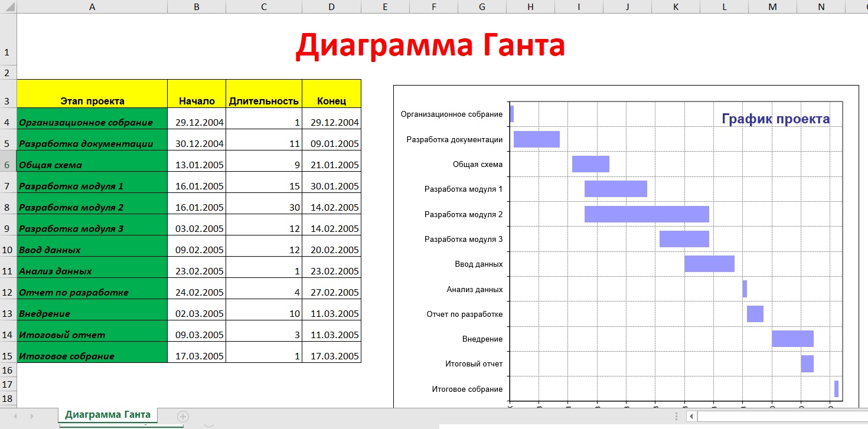Click previous sheet navigation arrow
This screenshot has width=868, height=429.
click(15, 417)
